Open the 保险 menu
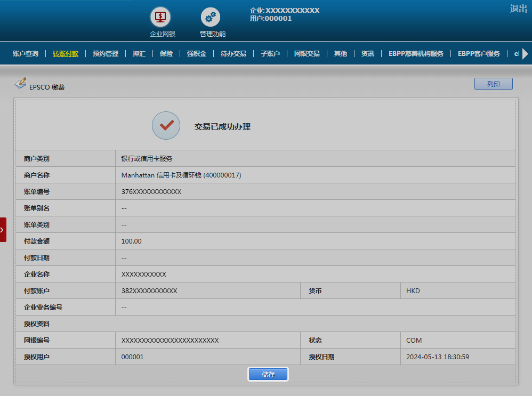This screenshot has width=532, height=396. [166, 54]
